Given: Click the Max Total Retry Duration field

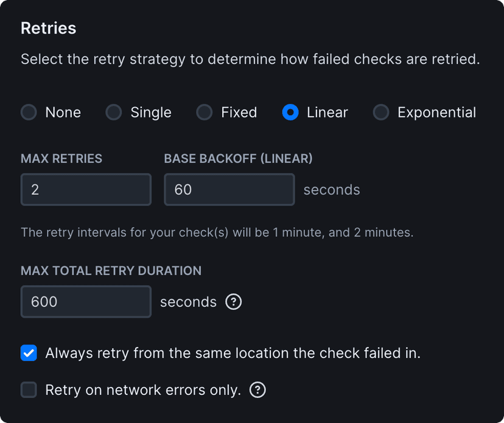Looking at the screenshot, I should tap(86, 302).
